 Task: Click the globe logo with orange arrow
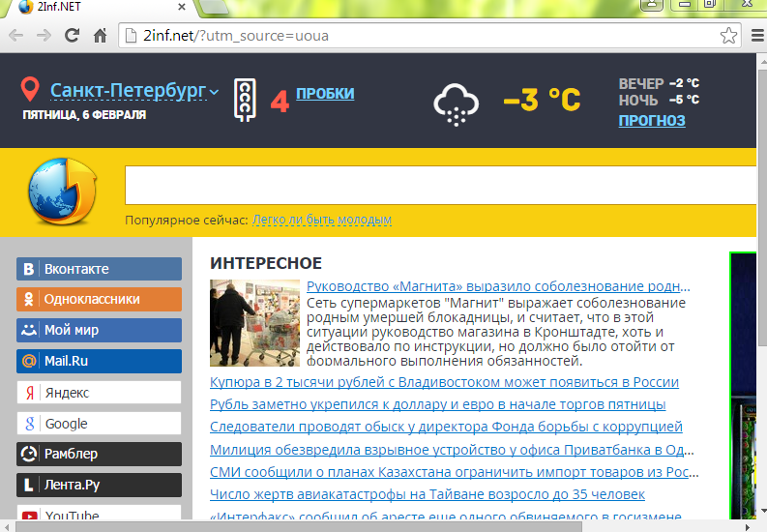click(x=62, y=192)
